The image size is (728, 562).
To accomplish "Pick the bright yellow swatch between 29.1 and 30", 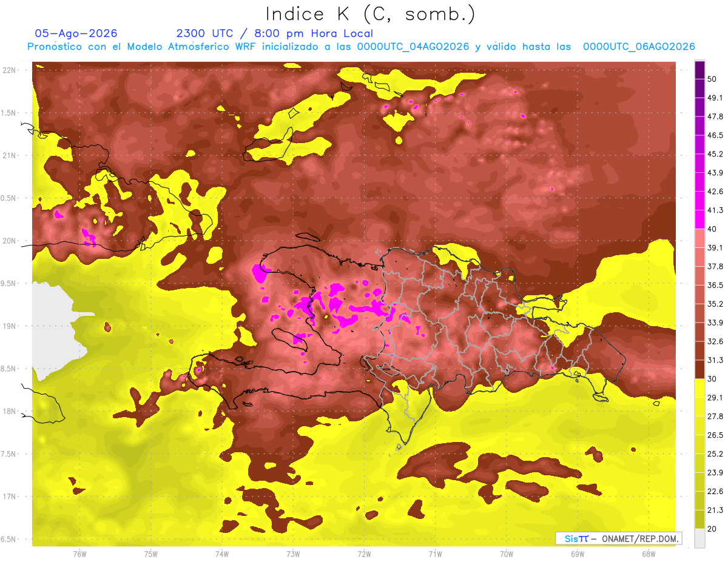I will (x=699, y=387).
